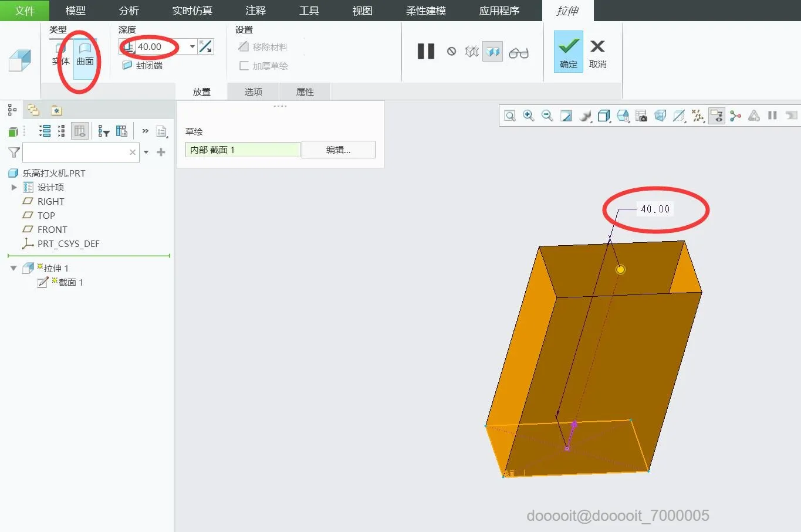Expand the 设计项 tree node
The height and width of the screenshot is (532, 801).
point(14,187)
